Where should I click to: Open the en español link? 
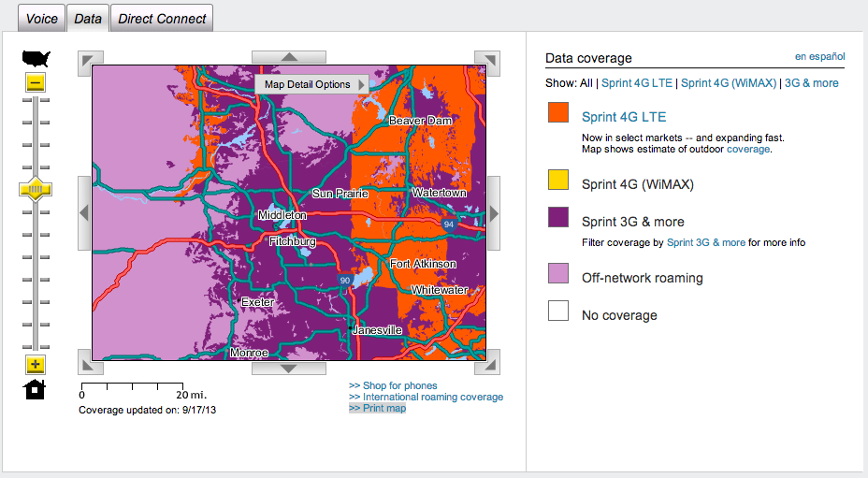[x=820, y=56]
